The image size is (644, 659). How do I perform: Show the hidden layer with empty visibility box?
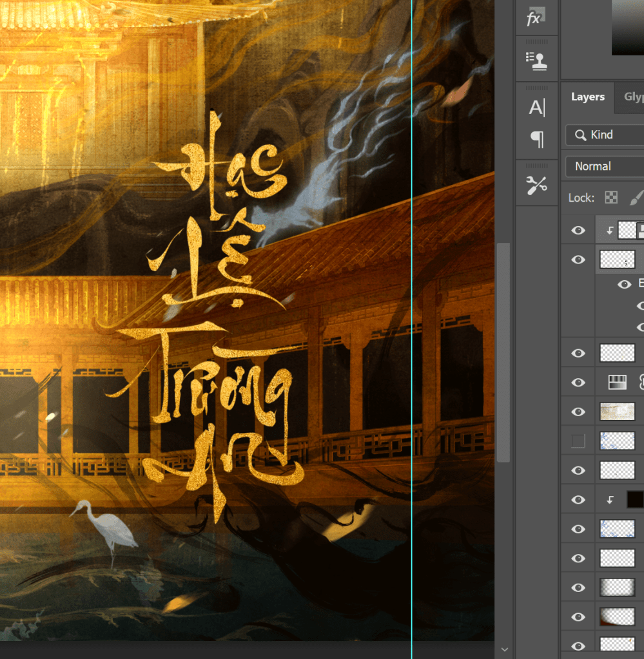578,441
